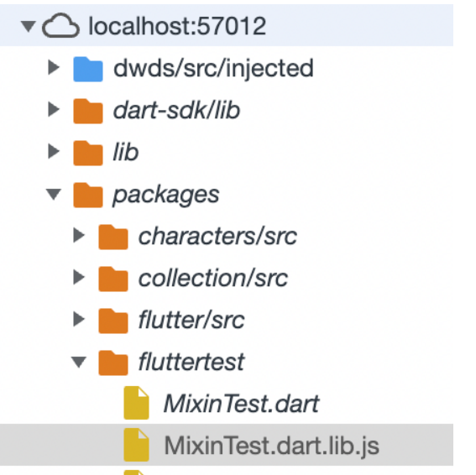This screenshot has width=476, height=475.
Task: Click the cloud icon beside localhost:57012
Action: point(60,26)
